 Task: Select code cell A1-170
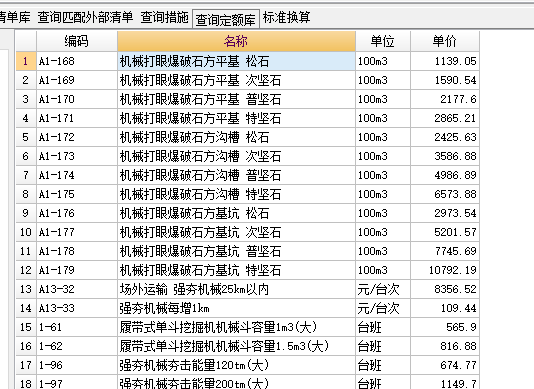77,99
